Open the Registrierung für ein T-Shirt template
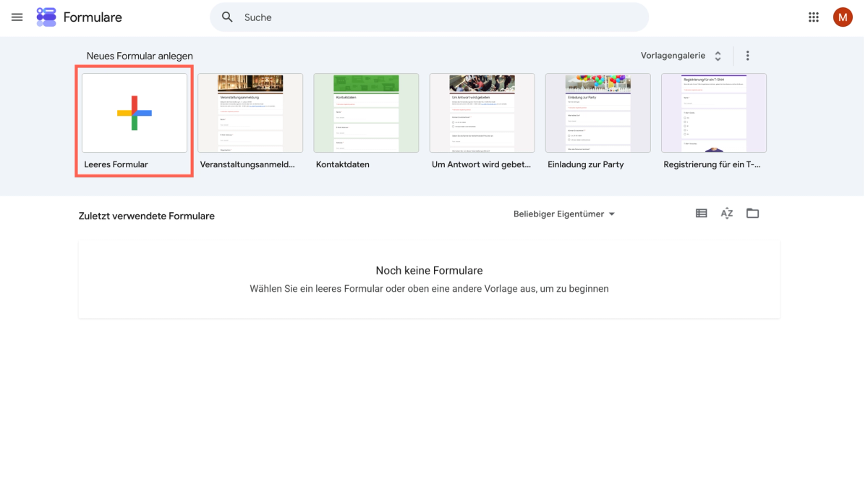The width and height of the screenshot is (868, 488). point(714,113)
